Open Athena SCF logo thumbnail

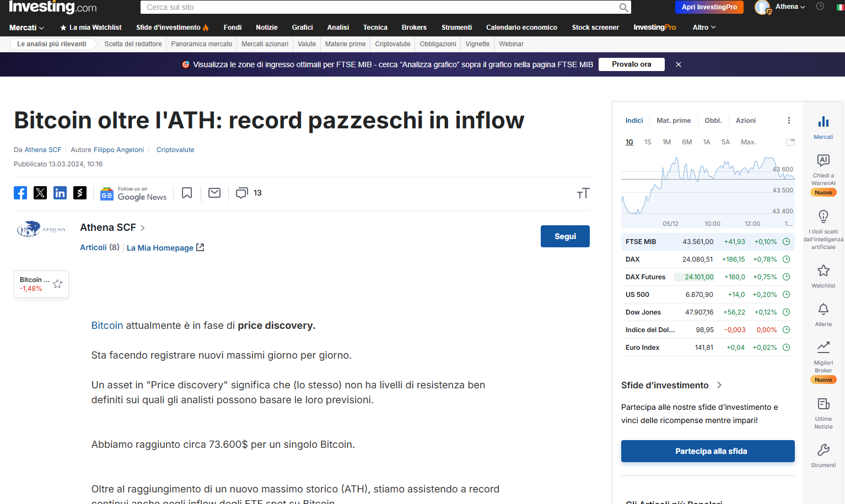point(41,229)
